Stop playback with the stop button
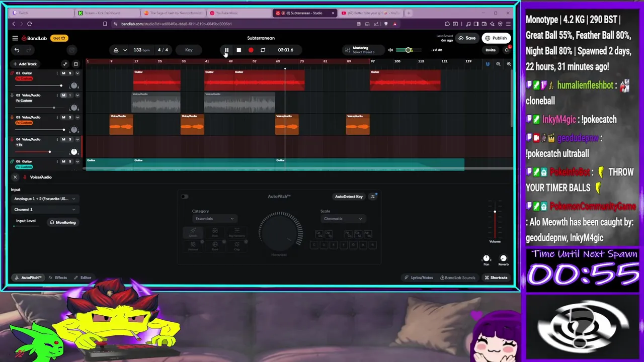 [x=238, y=50]
